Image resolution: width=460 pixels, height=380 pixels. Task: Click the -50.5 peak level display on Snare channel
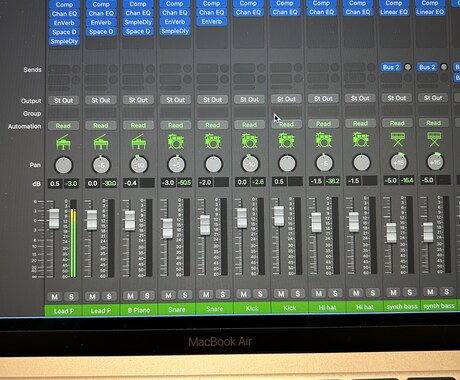click(184, 182)
